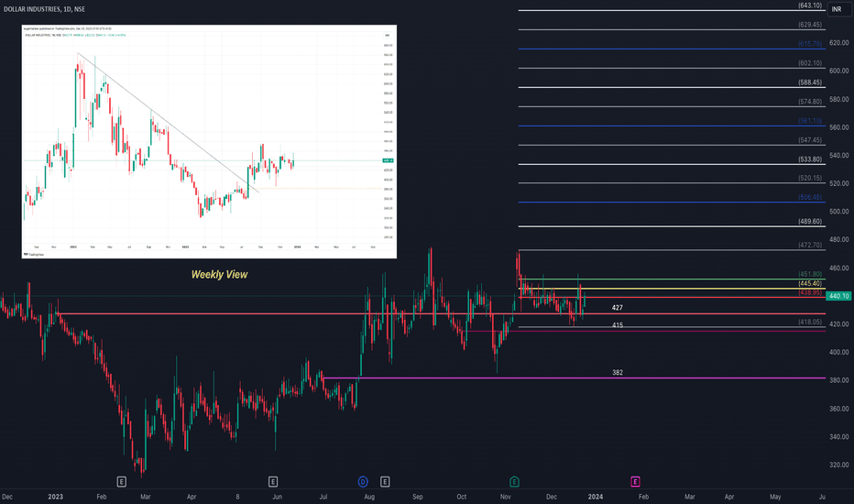This screenshot has width=854, height=504.
Task: Click the May label on the time axis
Action: point(775,497)
